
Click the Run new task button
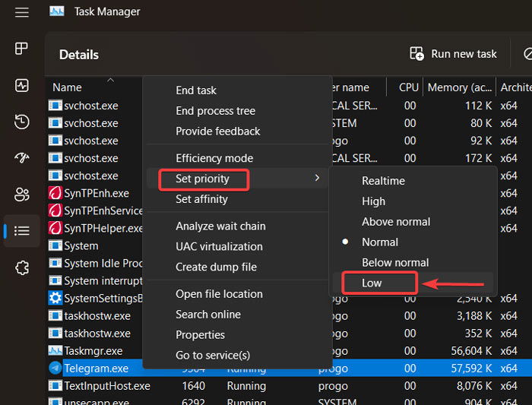click(454, 54)
